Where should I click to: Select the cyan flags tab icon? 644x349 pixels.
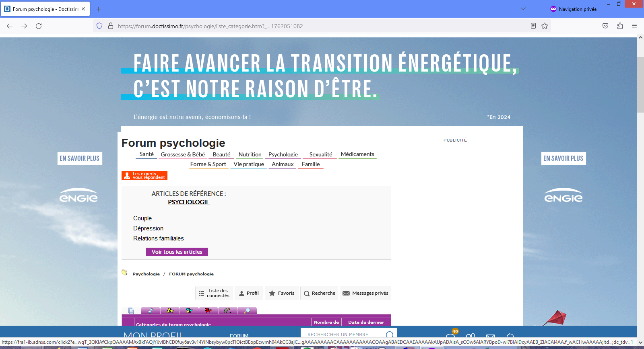(189, 310)
